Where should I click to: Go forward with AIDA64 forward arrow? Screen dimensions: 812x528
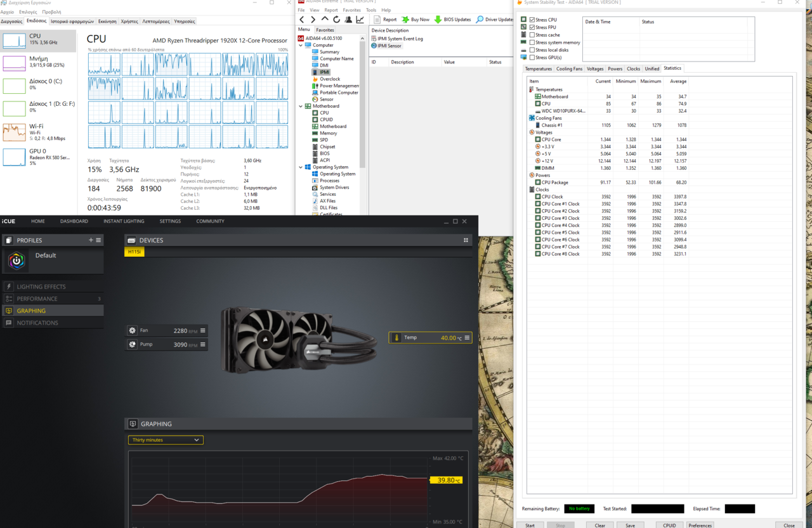click(313, 20)
